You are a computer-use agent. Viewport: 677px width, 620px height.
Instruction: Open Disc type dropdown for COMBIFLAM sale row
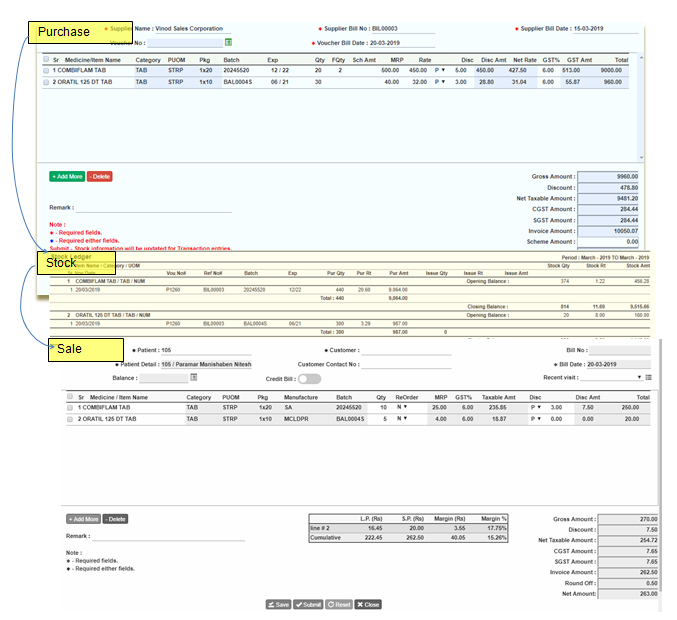coord(536,407)
